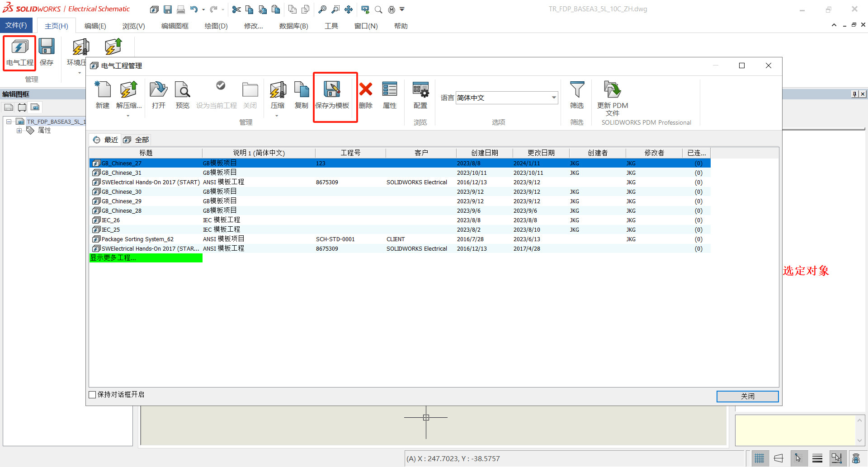Sort by the 工程号 column header
Screen dimensions: 868x467
point(350,153)
